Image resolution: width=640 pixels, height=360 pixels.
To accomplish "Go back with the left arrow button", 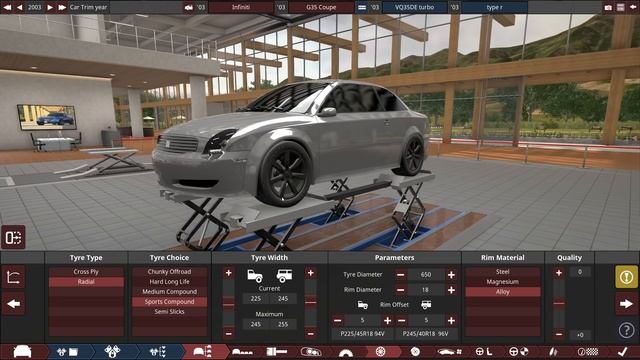I will click(x=13, y=304).
